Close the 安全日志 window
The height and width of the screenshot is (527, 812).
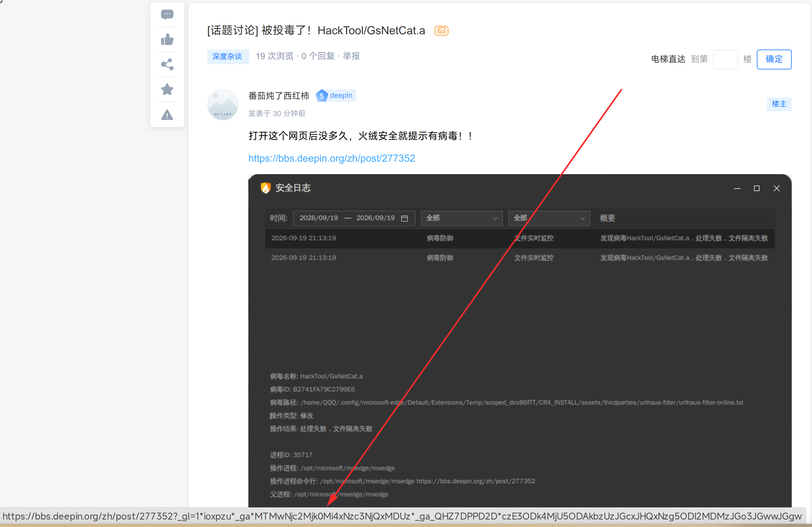[776, 189]
